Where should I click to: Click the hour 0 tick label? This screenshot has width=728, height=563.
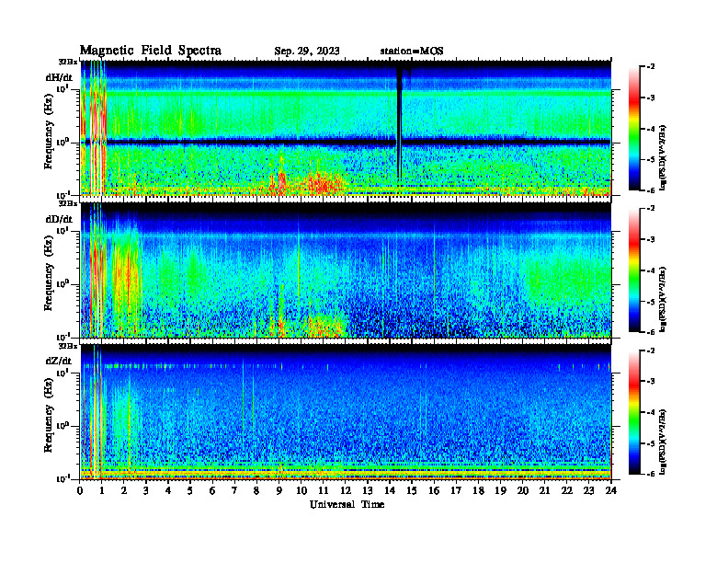80,490
